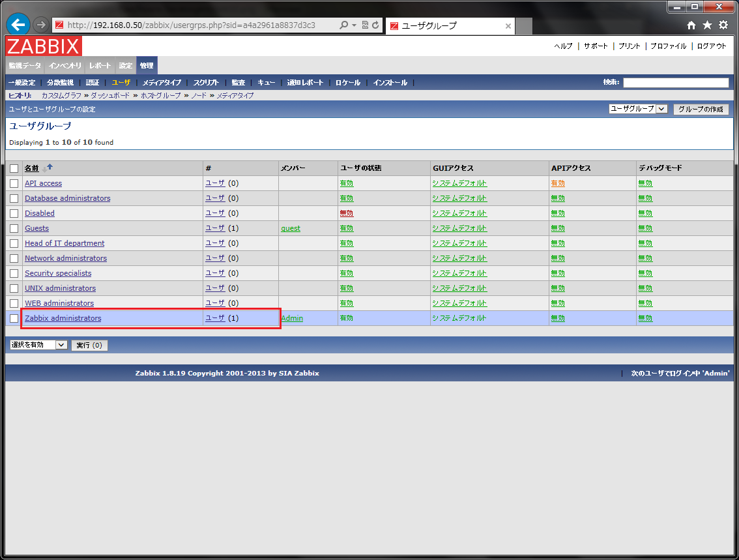The width and height of the screenshot is (739, 560).
Task: Click カスタムグラフ in the history breadcrumb
Action: point(61,95)
